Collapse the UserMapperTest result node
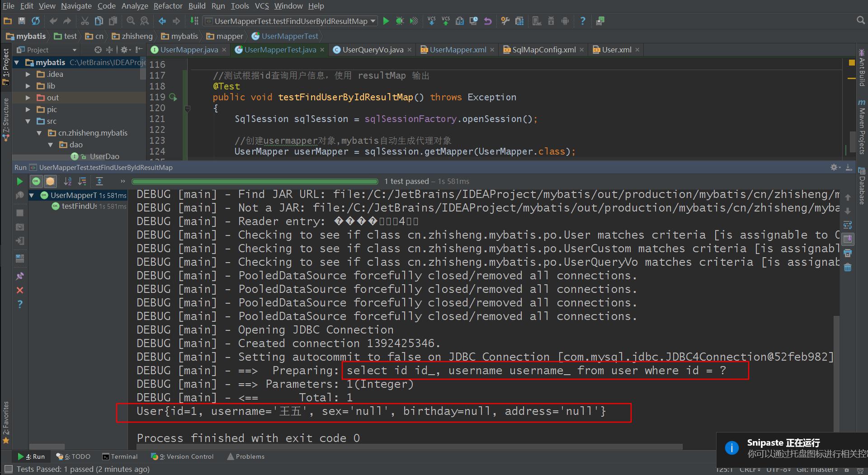 click(x=32, y=195)
